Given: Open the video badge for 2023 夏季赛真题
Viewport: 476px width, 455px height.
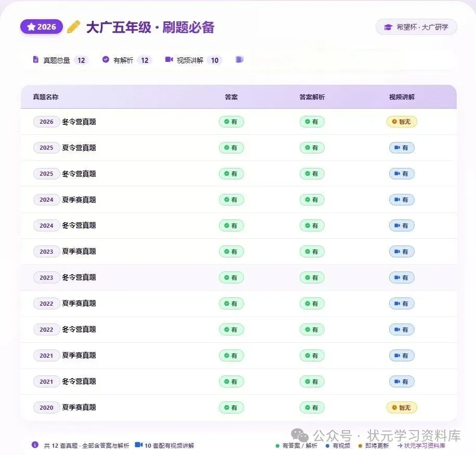Looking at the screenshot, I should pos(402,252).
